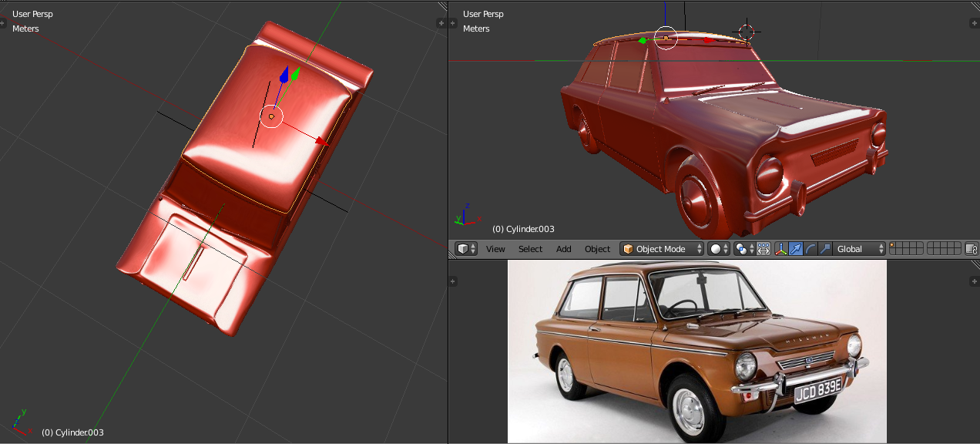Open the Global transform orientation dropdown

(x=859, y=249)
